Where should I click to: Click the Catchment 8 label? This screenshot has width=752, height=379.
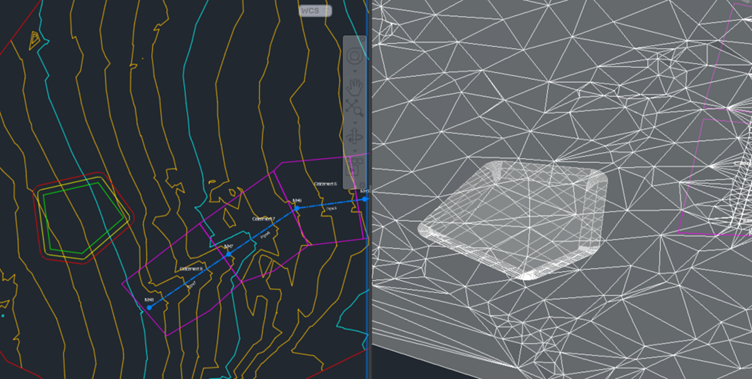point(191,269)
